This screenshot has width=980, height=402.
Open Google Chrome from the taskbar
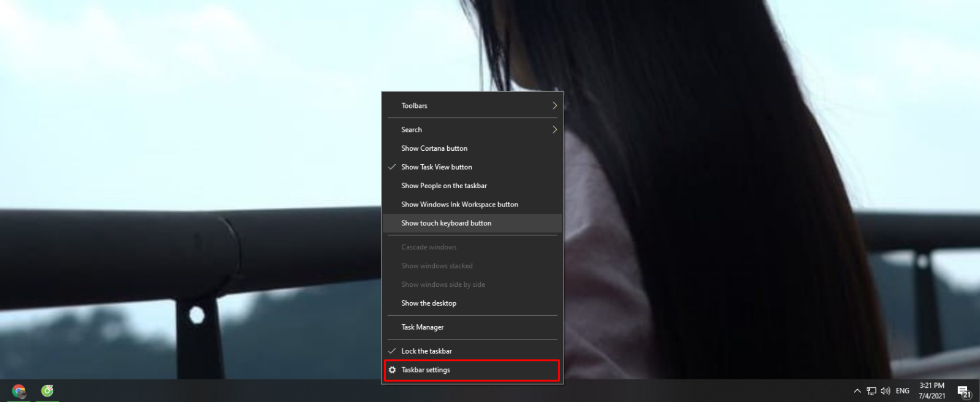pos(19,390)
